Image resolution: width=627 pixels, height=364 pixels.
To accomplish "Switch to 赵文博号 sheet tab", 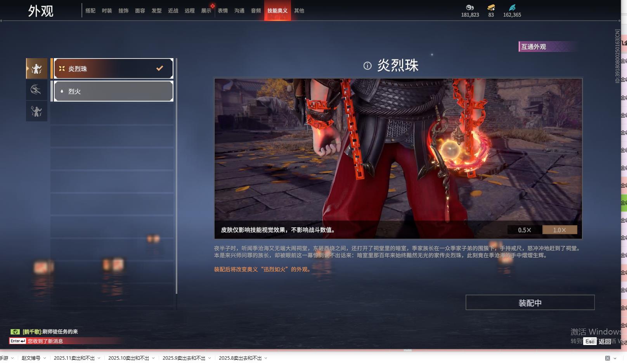I will 31,358.
